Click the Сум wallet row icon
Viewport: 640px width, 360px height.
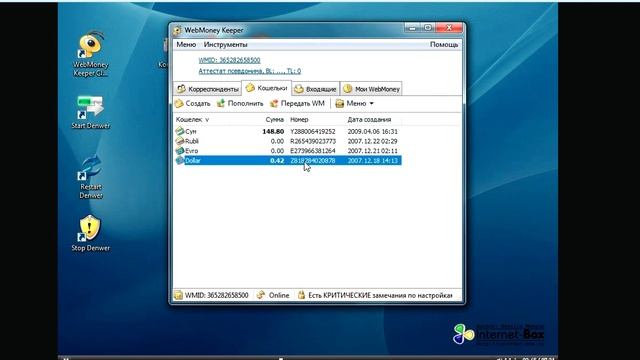180,131
